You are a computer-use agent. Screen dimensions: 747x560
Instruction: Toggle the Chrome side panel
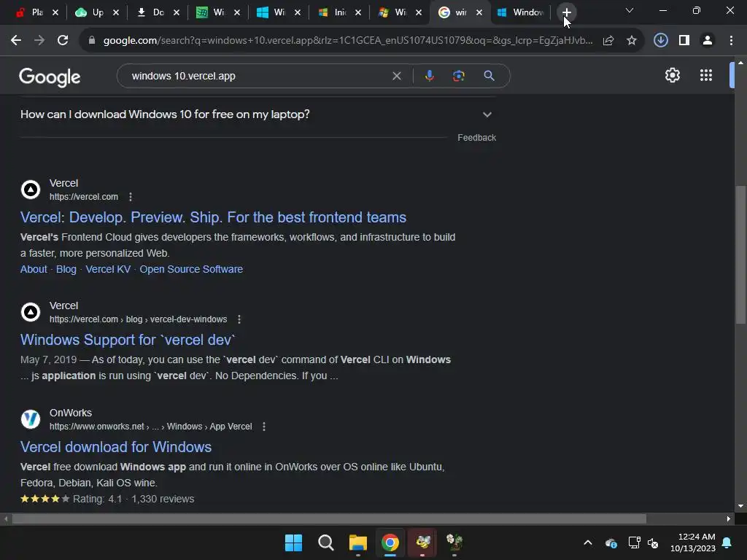tap(684, 41)
